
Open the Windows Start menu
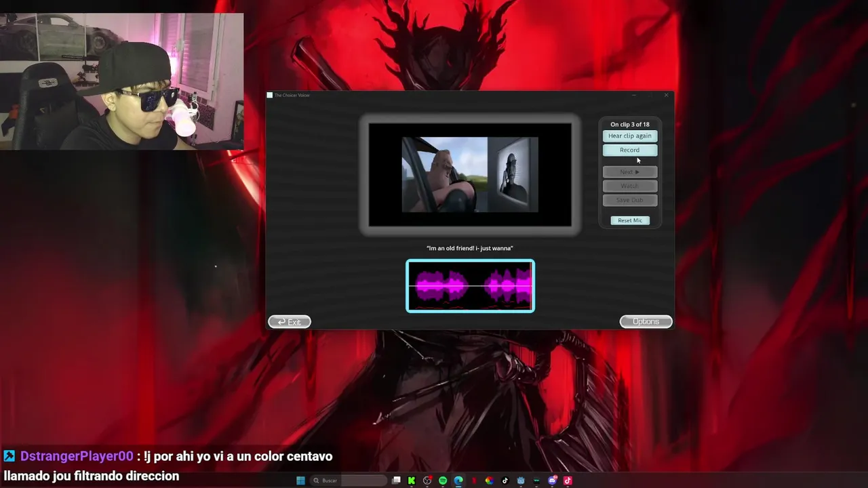[300, 481]
